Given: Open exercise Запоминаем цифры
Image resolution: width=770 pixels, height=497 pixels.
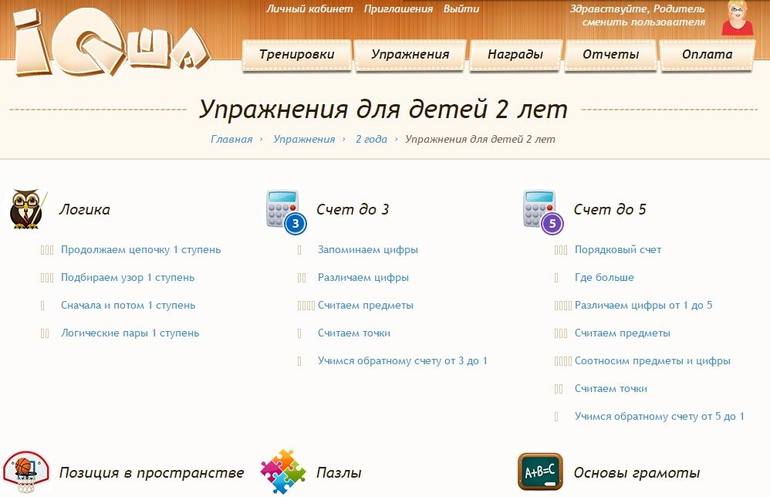Looking at the screenshot, I should pos(367,250).
